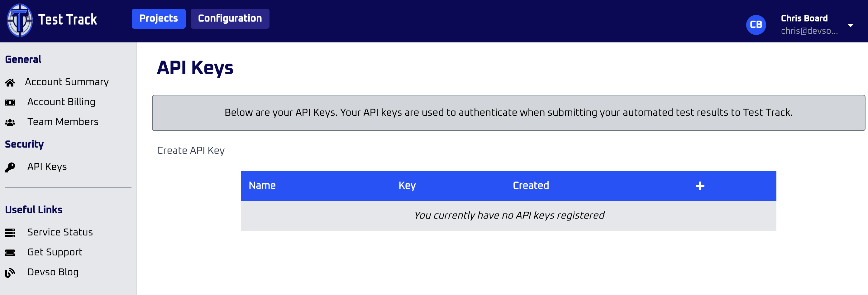868x295 pixels.
Task: Click the chris@devso... email text
Action: click(x=809, y=31)
